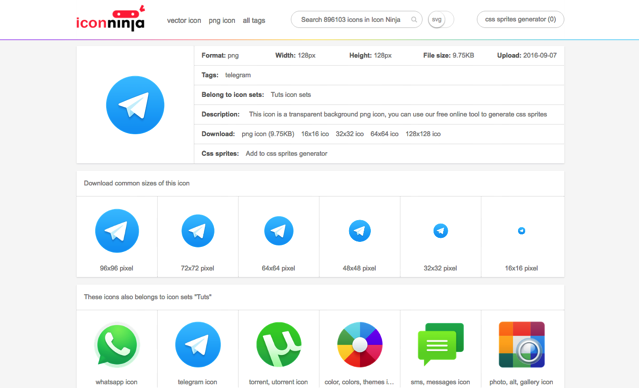This screenshot has width=639, height=388.
Task: Click the Description text line
Action: coord(398,114)
